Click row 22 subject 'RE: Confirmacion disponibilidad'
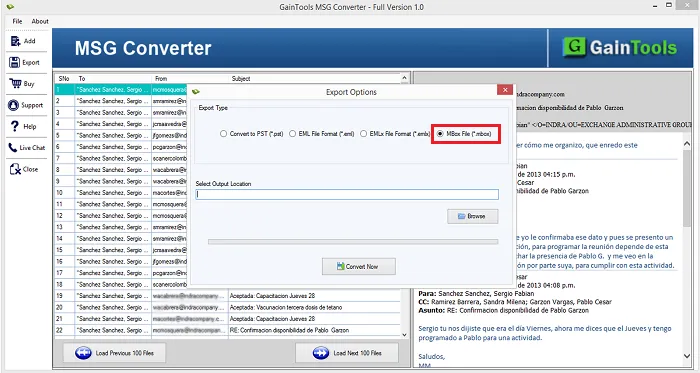This screenshot has width=700, height=373. [289, 330]
